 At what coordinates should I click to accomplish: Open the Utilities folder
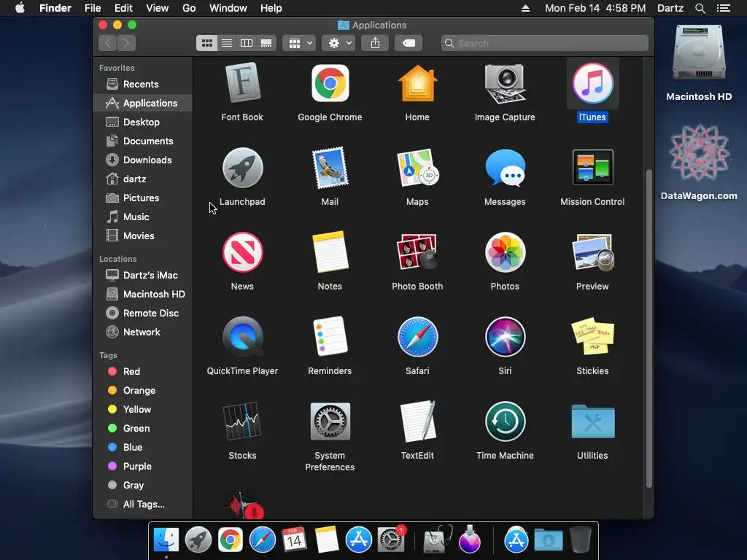tap(592, 421)
